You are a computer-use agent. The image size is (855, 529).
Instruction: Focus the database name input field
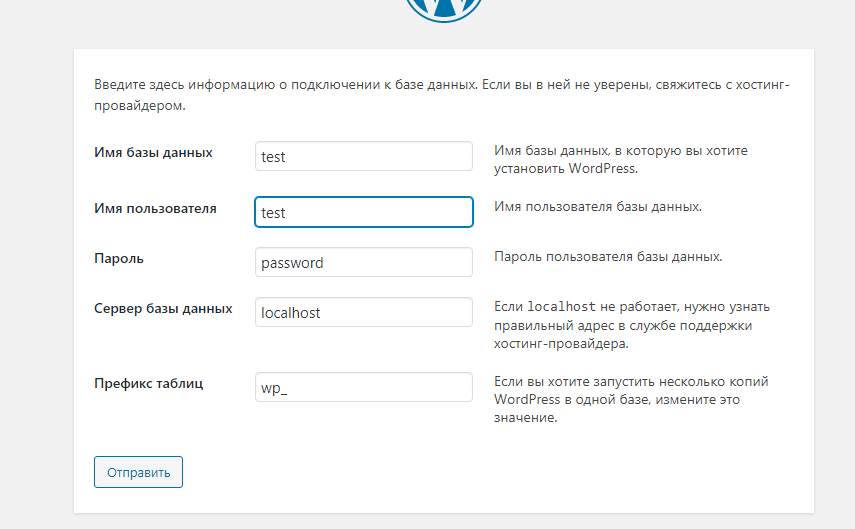364,156
